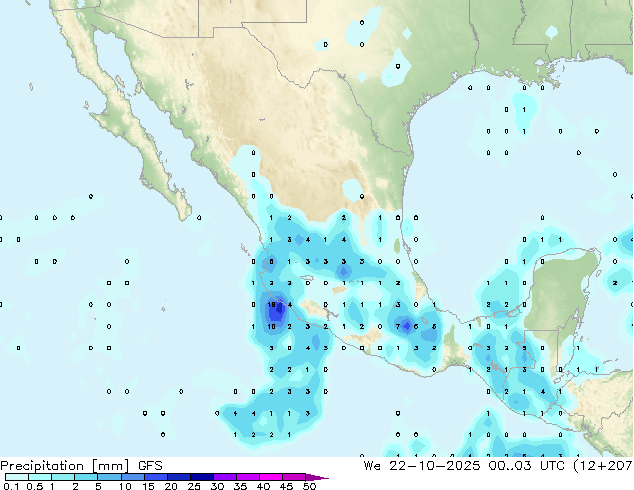Click the 40–45 mm magenta legend swatch
634x490 pixels.
pos(271,477)
